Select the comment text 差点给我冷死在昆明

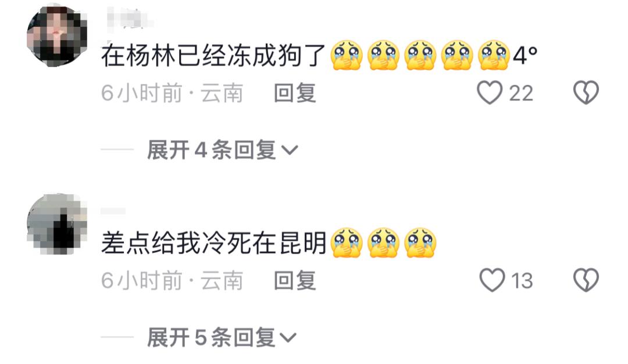click(213, 242)
